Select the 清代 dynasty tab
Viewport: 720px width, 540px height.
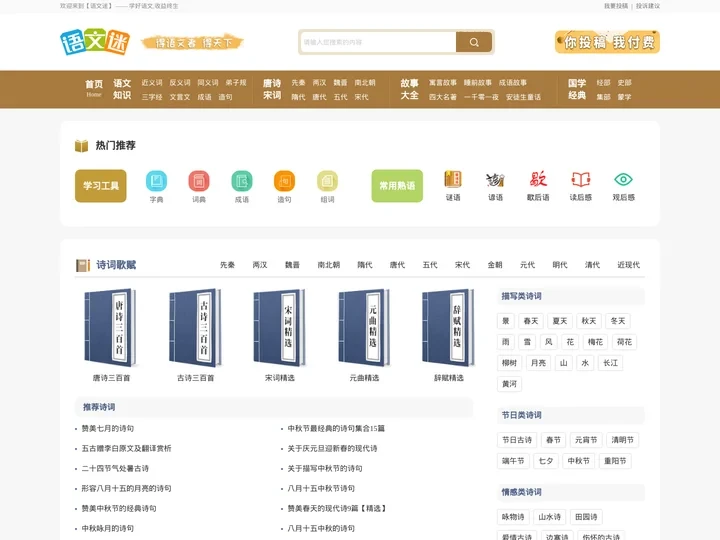point(592,265)
